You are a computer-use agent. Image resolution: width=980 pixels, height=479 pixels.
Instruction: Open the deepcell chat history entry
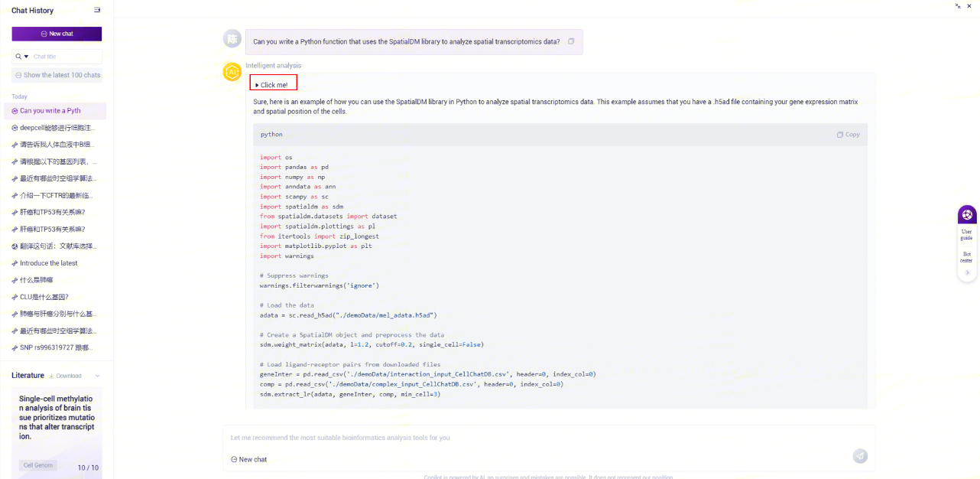pyautogui.click(x=57, y=128)
